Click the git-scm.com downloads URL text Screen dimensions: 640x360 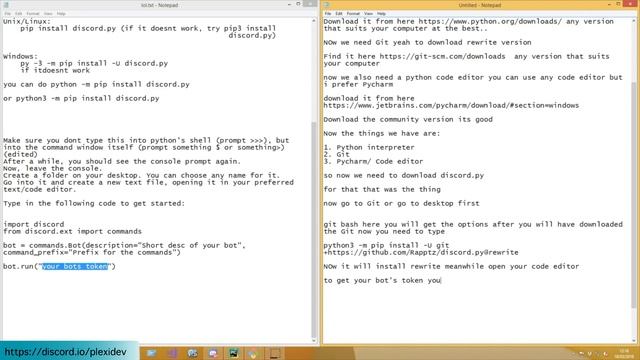(442, 56)
